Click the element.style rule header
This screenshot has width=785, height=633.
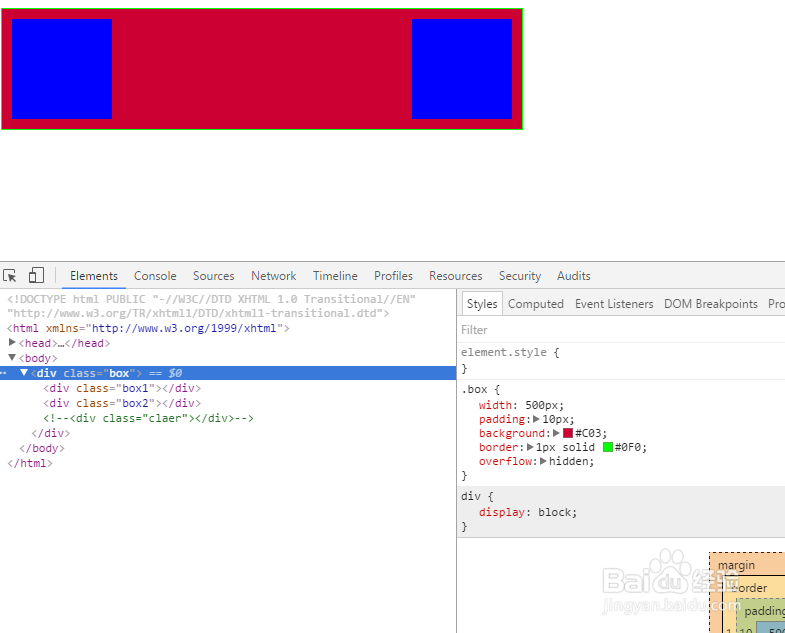point(510,352)
